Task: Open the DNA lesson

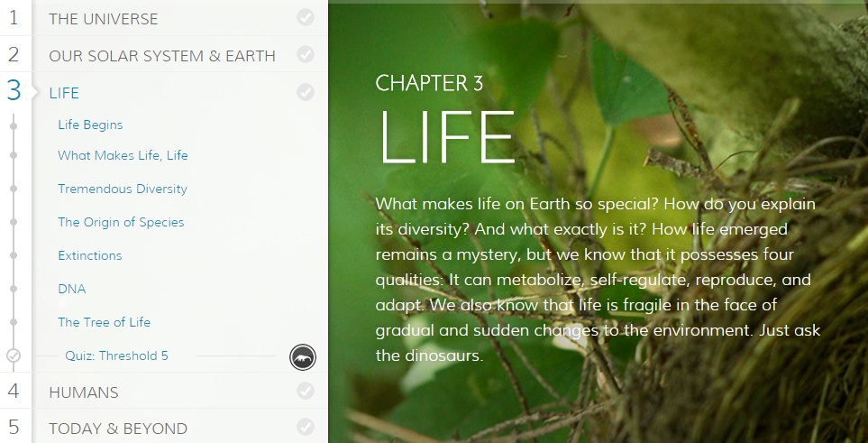Action: tap(72, 289)
